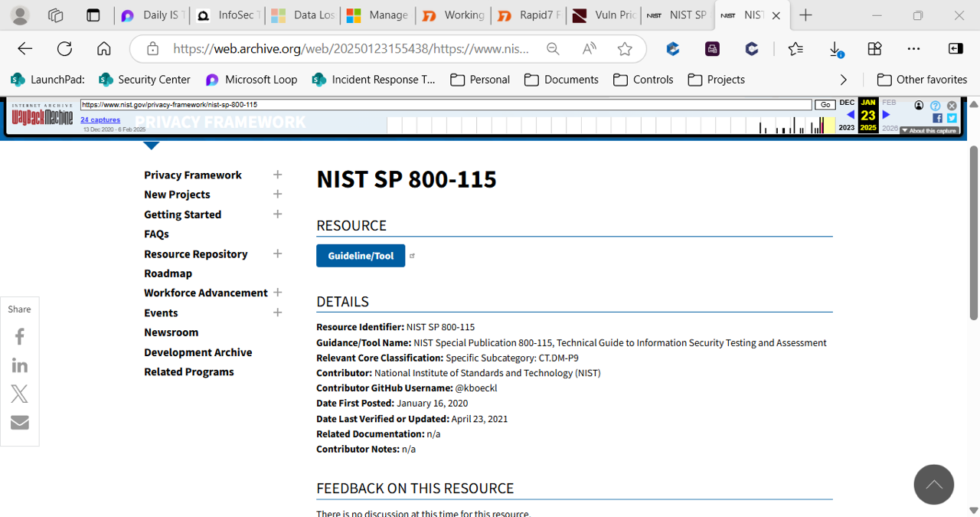Open the Other favorites folder

pos(922,80)
